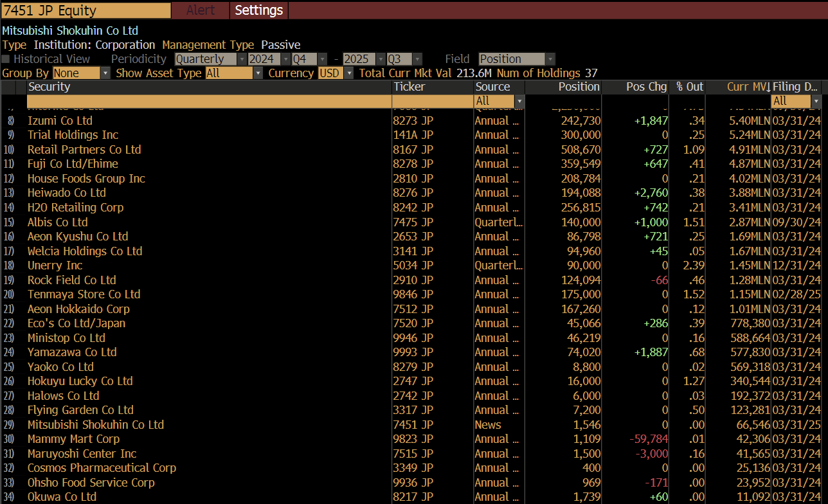
Task: Click the Mitsubishi Shokuhin Co Ltd title
Action: pos(70,31)
